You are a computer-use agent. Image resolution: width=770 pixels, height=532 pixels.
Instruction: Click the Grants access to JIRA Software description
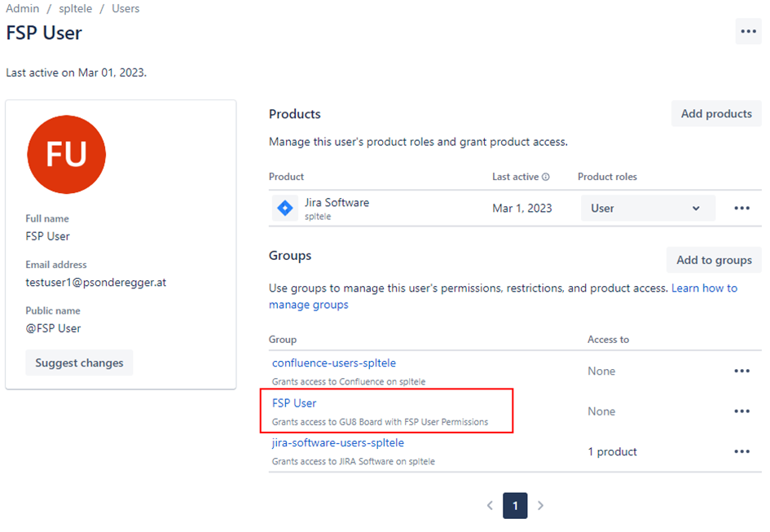pos(354,461)
